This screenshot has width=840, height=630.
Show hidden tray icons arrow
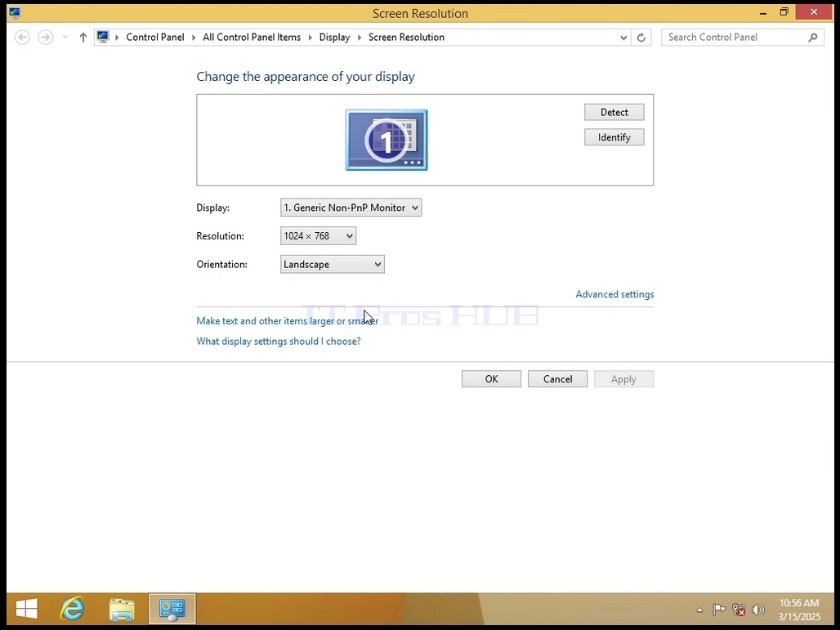[x=699, y=610]
